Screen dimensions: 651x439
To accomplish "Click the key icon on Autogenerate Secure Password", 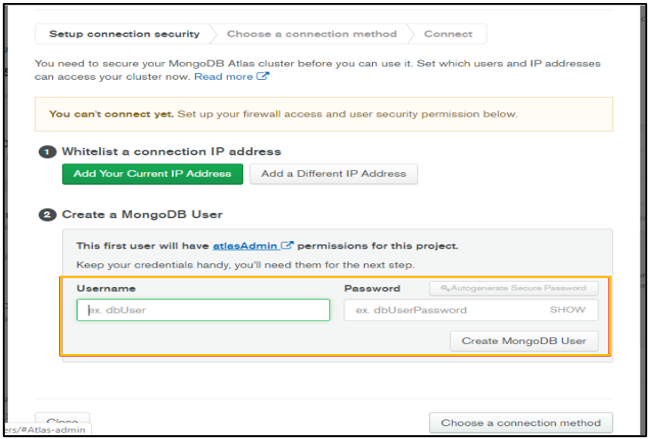I will (444, 288).
